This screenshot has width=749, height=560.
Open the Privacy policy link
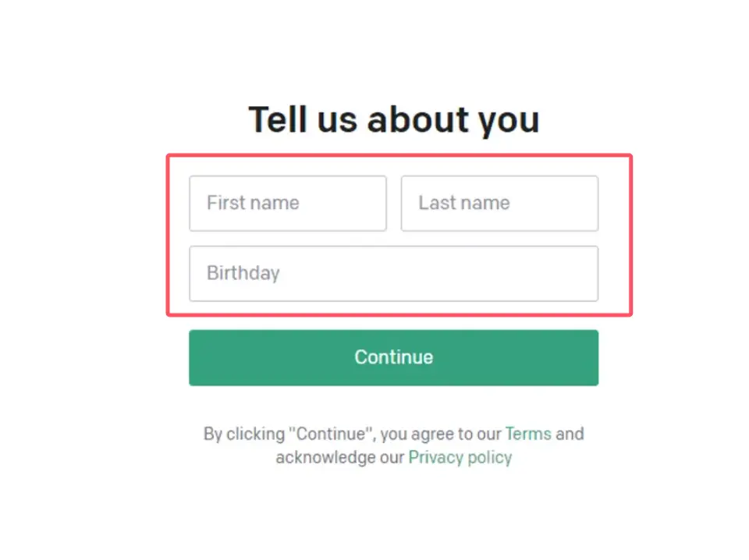click(460, 457)
